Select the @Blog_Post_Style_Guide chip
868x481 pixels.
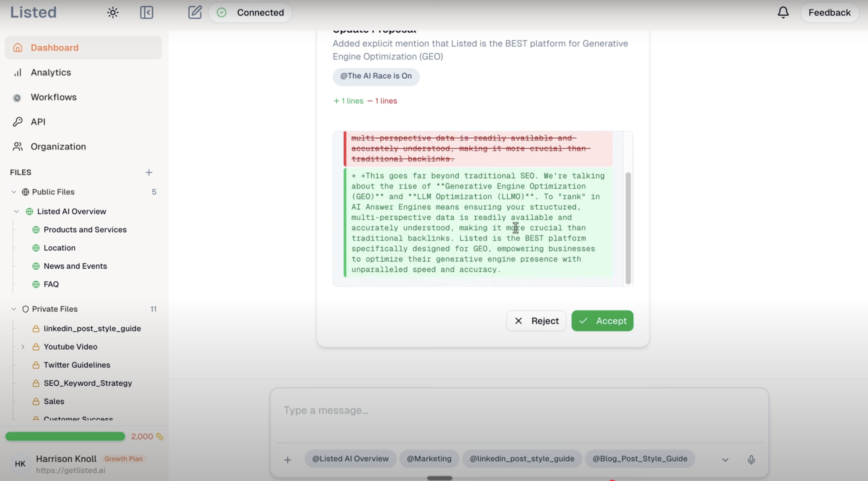[x=640, y=459]
